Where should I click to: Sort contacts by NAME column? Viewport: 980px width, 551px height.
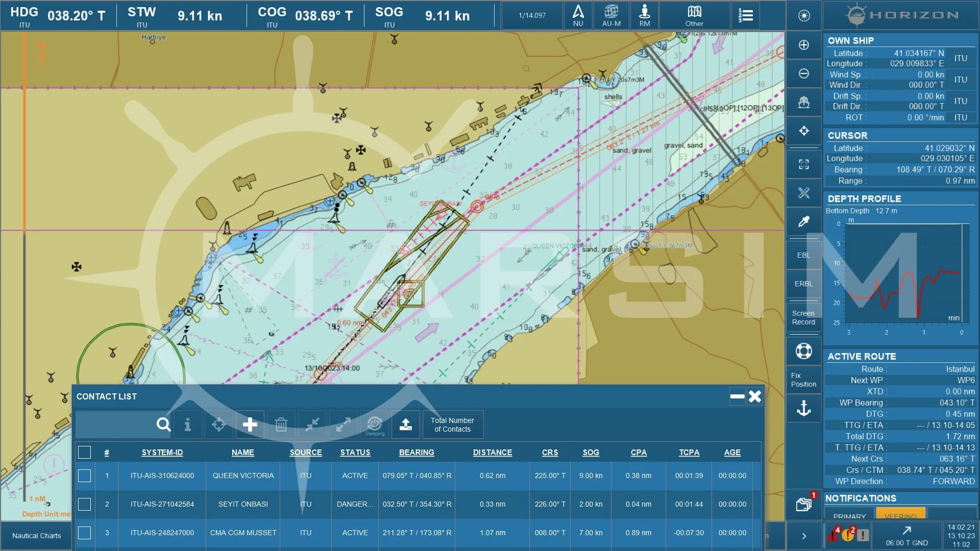point(242,453)
